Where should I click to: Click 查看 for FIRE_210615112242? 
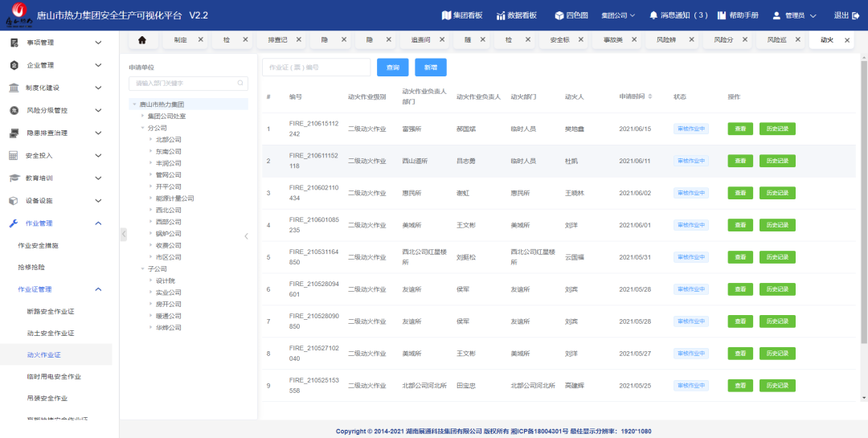740,129
